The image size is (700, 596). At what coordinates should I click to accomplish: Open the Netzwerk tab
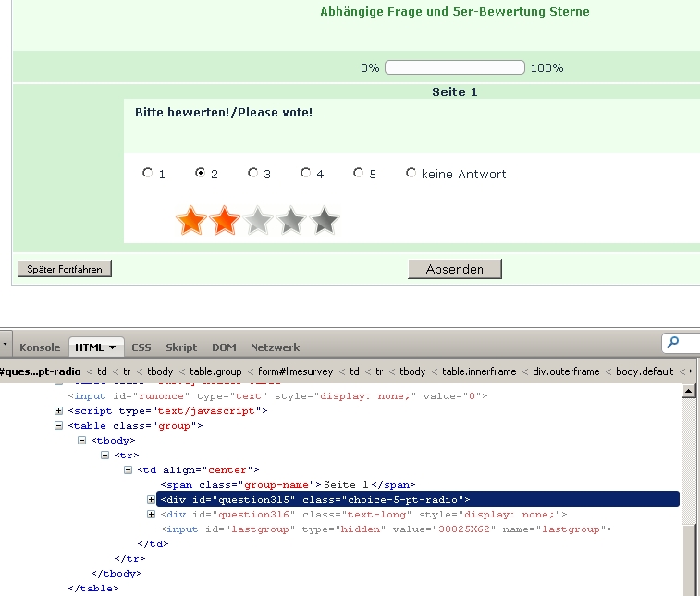pyautogui.click(x=275, y=347)
